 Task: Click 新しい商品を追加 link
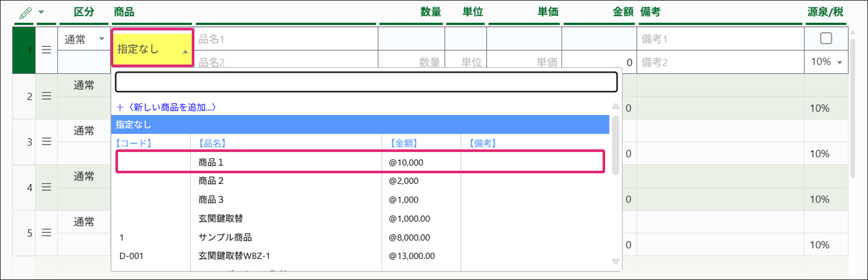(166, 107)
